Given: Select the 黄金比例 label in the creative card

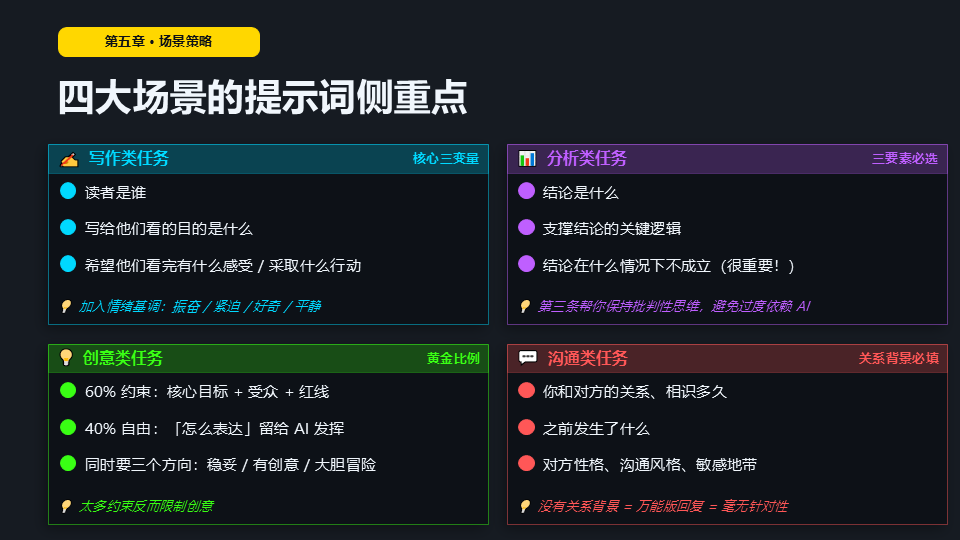Looking at the screenshot, I should click(x=453, y=358).
